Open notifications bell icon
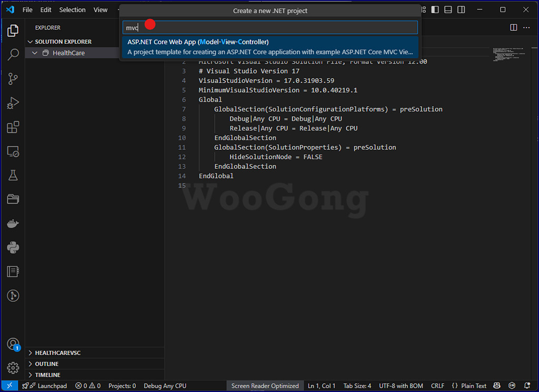This screenshot has width=539, height=392. (527, 386)
